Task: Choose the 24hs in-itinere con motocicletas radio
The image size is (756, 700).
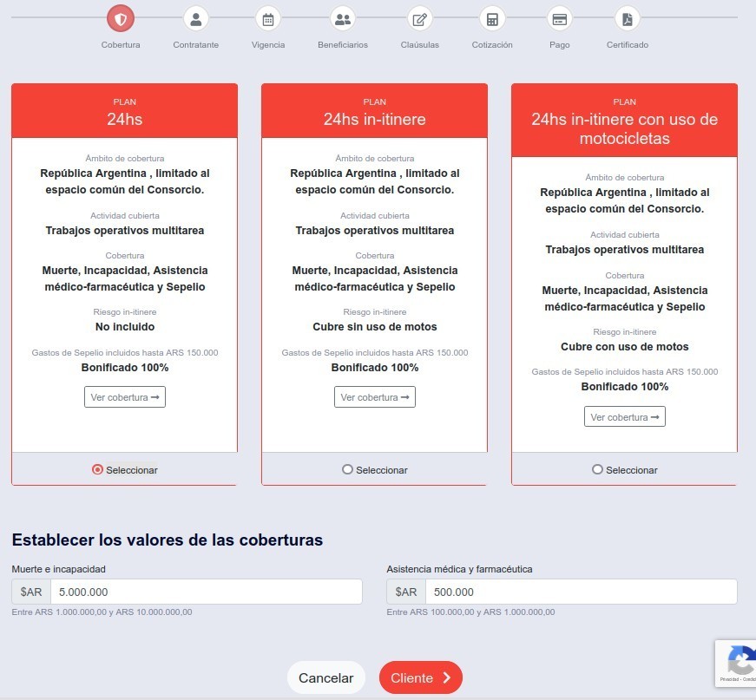Action: point(597,469)
